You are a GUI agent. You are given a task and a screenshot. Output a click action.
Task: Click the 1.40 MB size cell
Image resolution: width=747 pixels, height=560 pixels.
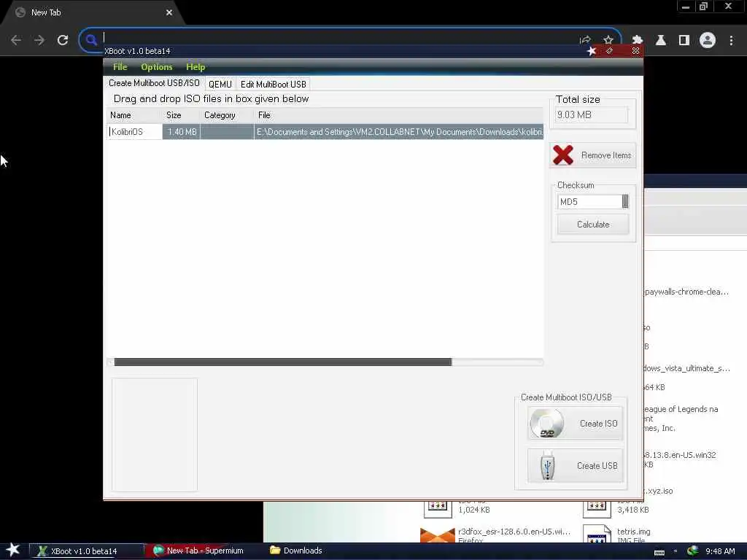[x=182, y=132]
